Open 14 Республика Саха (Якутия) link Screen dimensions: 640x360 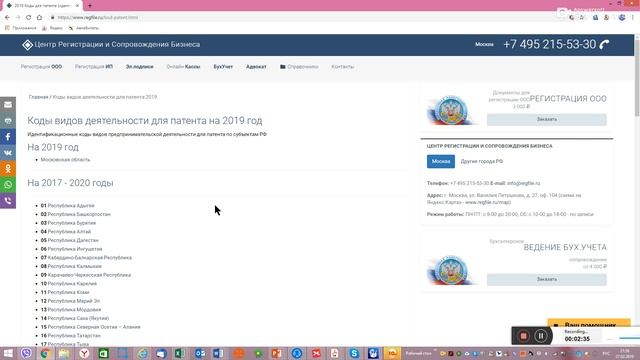75,318
